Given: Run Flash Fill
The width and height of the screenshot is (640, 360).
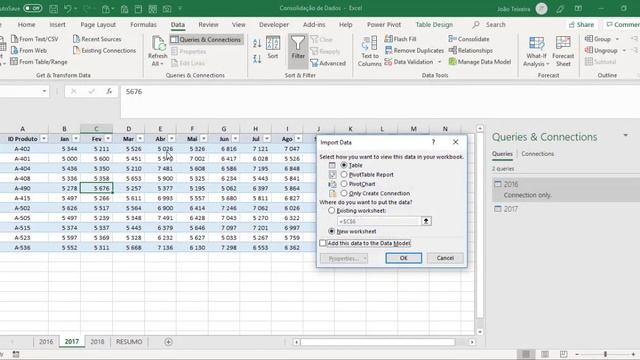Looking at the screenshot, I should 400,39.
